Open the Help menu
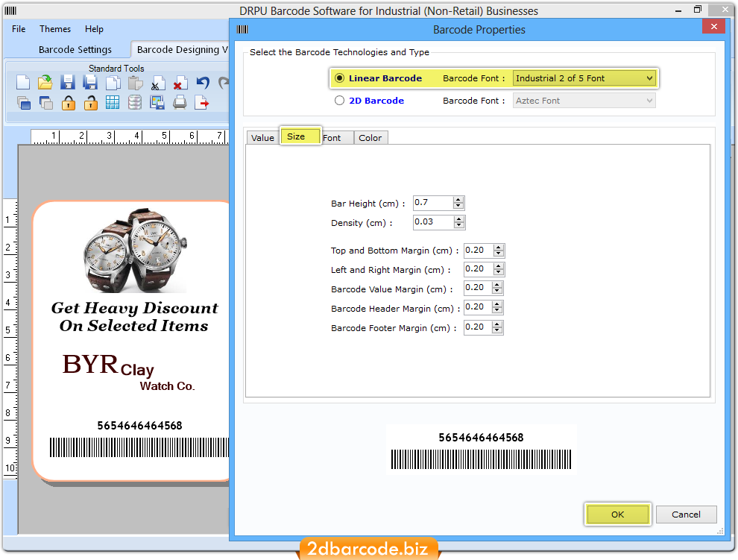Viewport: 738px width, 560px height. click(94, 29)
